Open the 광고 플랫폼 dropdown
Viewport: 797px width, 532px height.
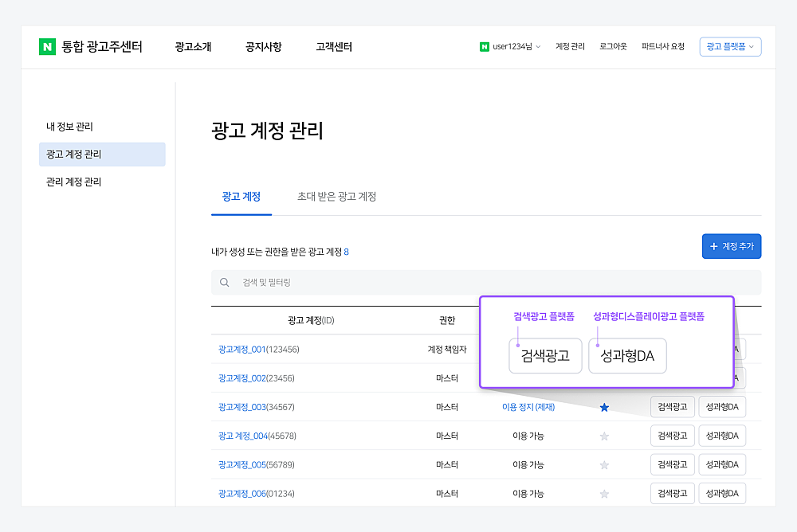730,47
